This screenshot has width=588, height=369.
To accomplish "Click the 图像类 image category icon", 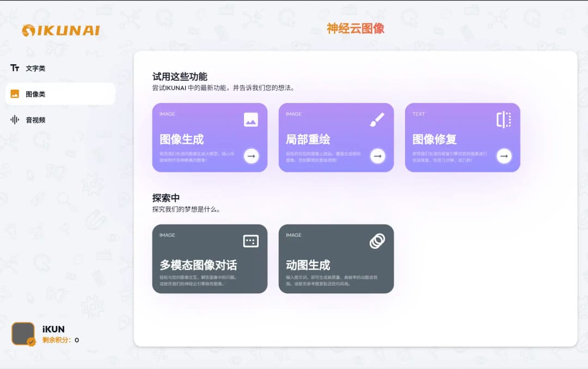I will [15, 94].
